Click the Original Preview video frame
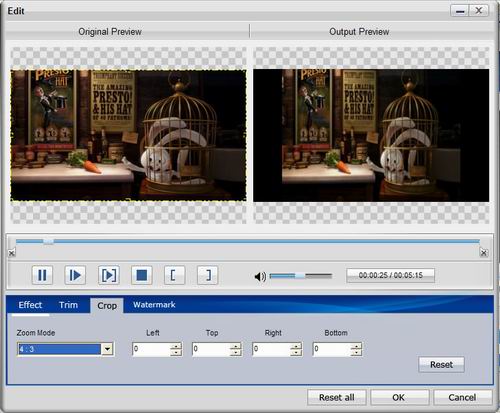The width and height of the screenshot is (500, 413). pos(128,135)
